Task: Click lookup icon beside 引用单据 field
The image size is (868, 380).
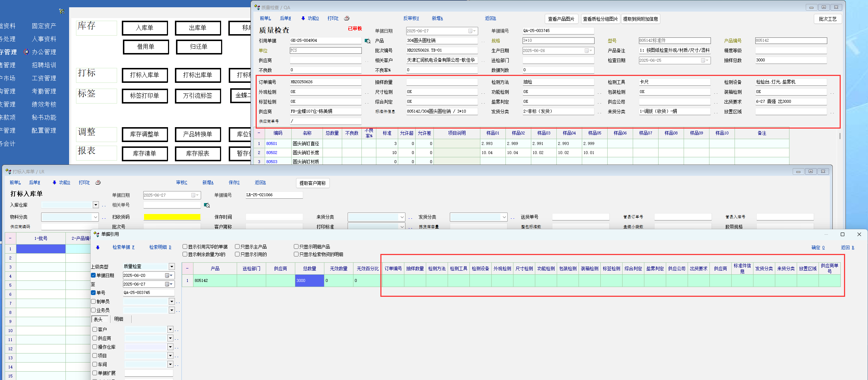Action: point(368,41)
